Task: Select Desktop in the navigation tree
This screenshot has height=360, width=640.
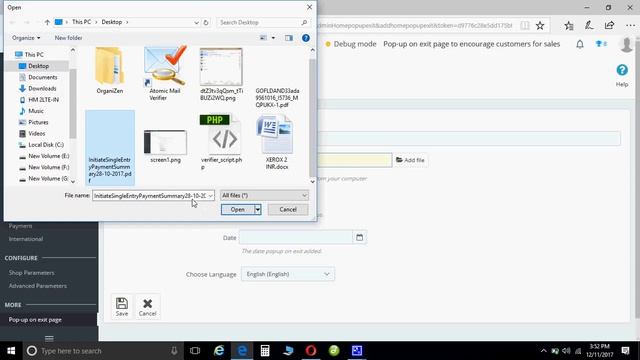Action: (x=38, y=66)
